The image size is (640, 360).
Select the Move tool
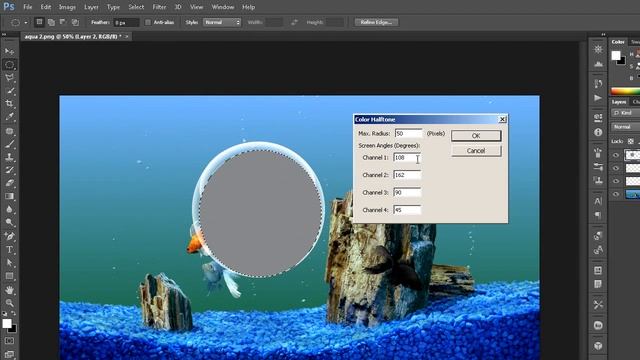tap(9, 51)
